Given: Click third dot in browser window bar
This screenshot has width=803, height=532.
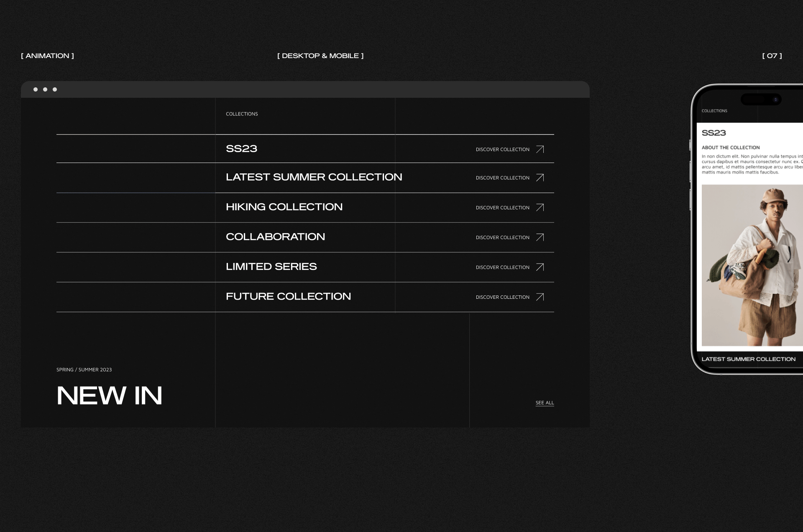Looking at the screenshot, I should tap(55, 89).
